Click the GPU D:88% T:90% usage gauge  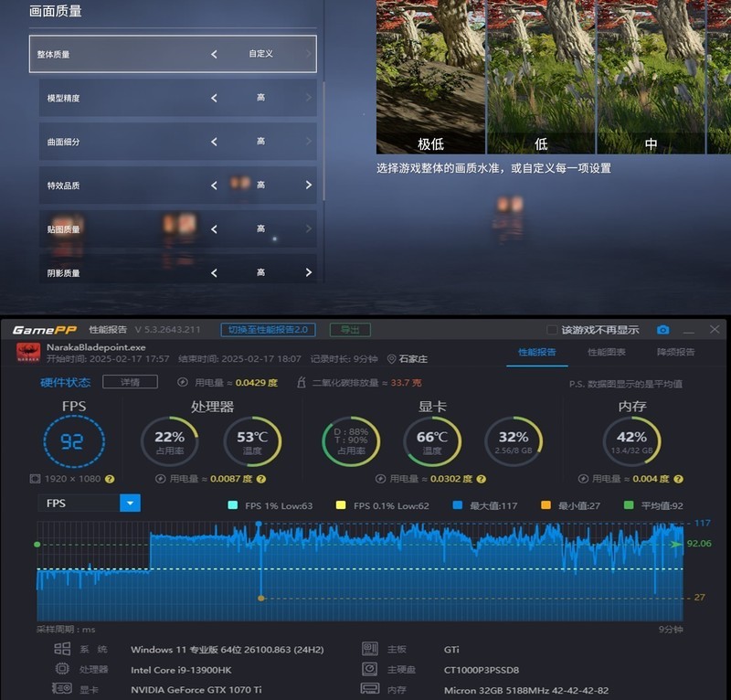(351, 441)
